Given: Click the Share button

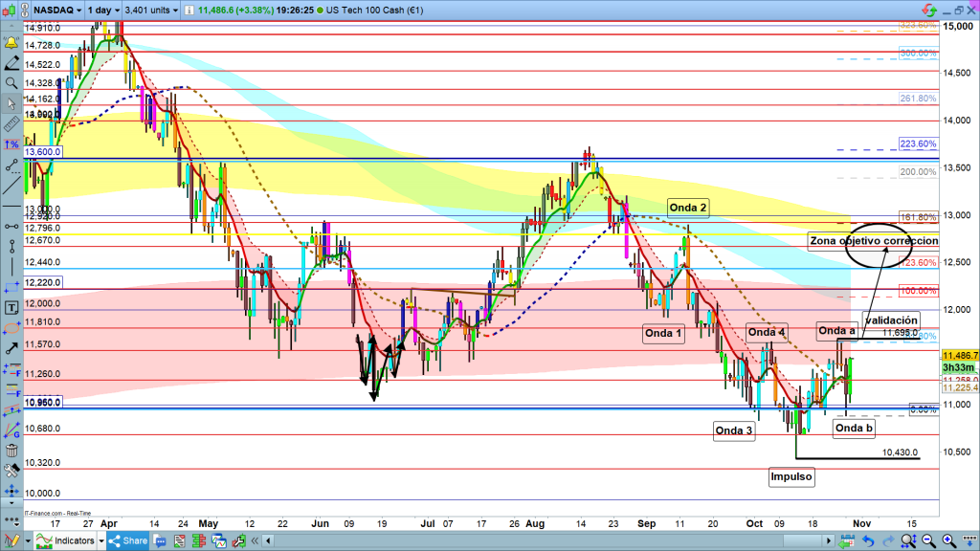Looking at the screenshot, I should coord(132,541).
